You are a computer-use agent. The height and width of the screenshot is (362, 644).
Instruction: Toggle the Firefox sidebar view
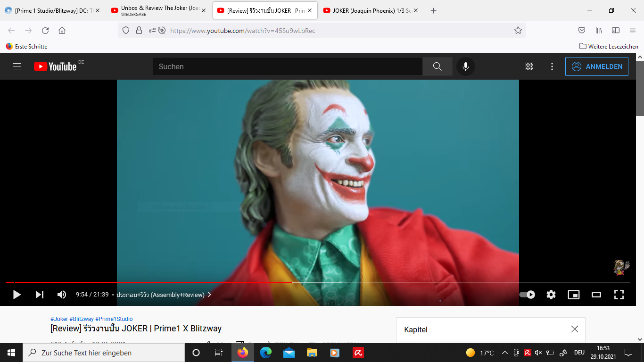tap(616, 30)
